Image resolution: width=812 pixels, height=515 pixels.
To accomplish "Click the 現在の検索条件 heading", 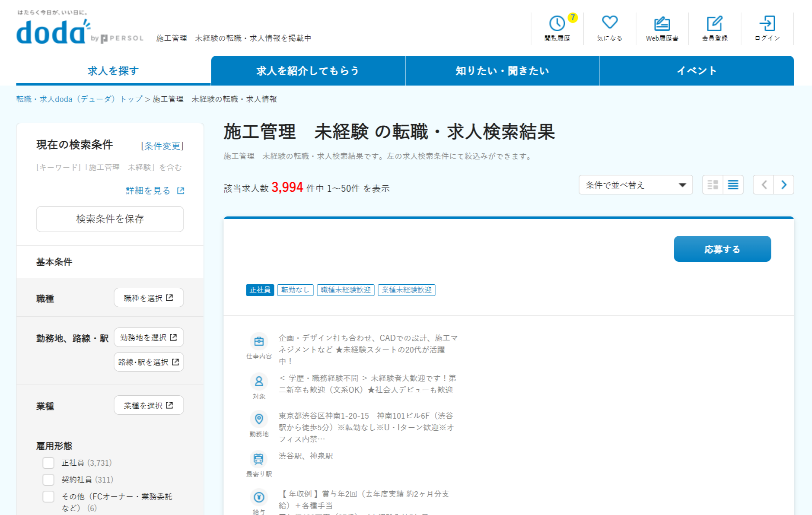I will [74, 145].
